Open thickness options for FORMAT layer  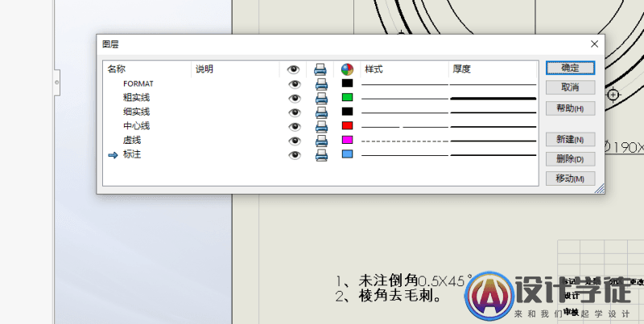(493, 84)
